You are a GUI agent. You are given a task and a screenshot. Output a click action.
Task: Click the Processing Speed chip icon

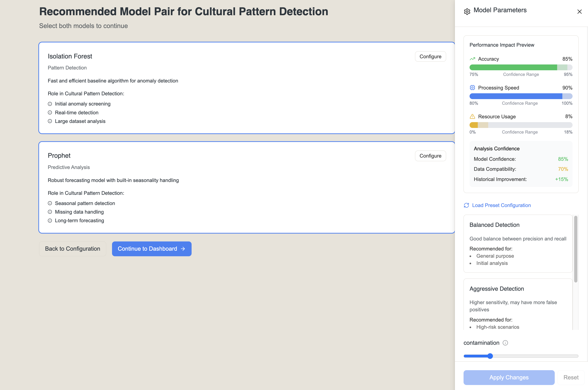(x=472, y=87)
